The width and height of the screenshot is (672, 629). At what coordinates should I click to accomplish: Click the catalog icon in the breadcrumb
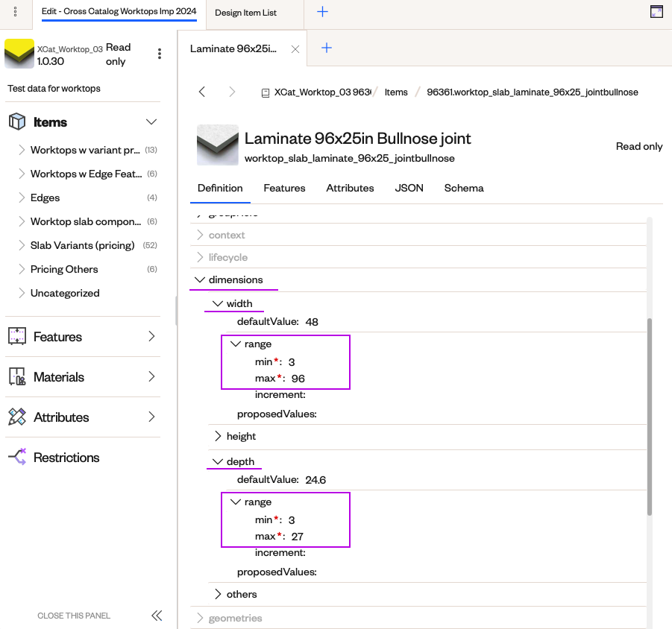click(x=266, y=92)
